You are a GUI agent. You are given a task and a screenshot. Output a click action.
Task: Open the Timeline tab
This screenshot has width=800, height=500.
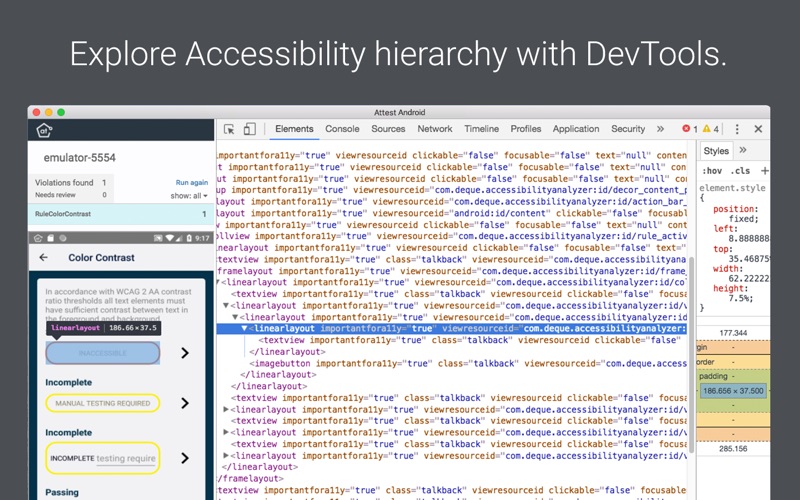(482, 129)
